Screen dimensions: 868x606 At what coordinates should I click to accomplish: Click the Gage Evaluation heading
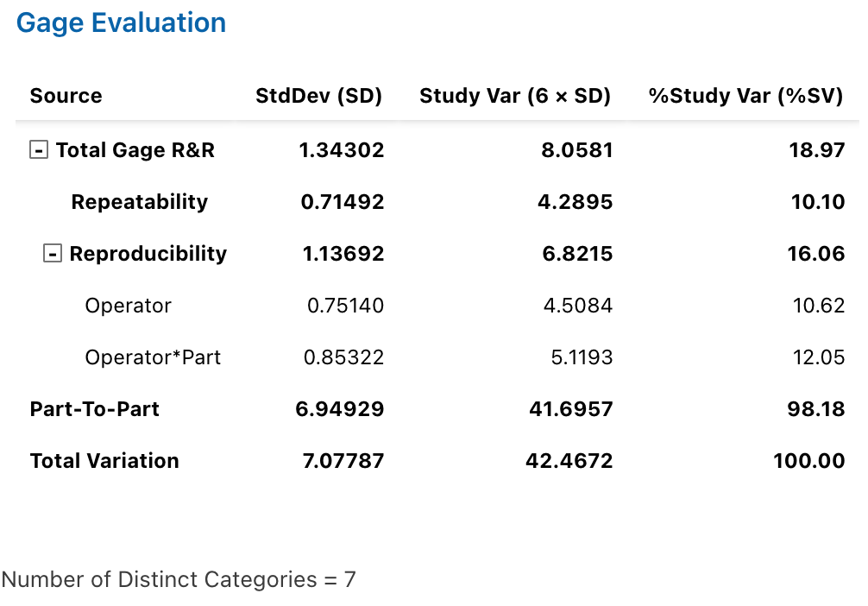[x=122, y=23]
